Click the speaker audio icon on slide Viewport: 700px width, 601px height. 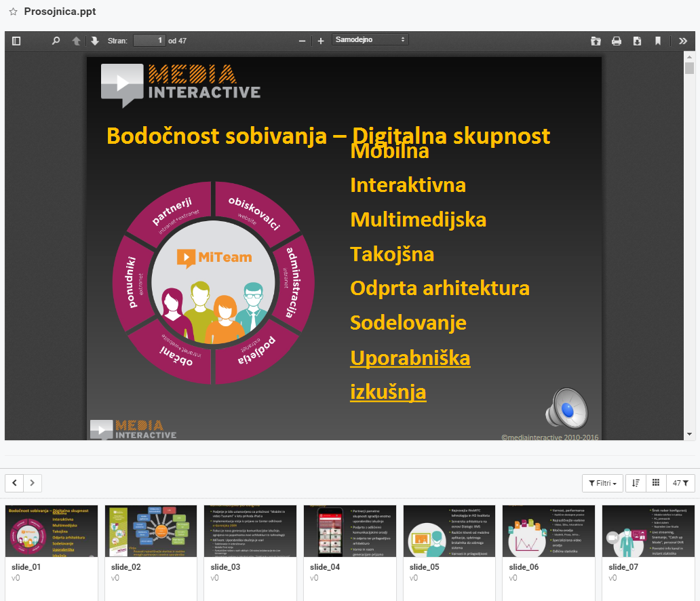[x=567, y=408]
